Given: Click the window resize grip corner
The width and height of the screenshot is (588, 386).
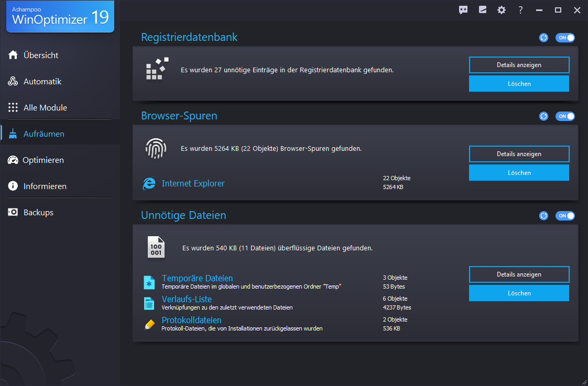Looking at the screenshot, I should [584, 382].
